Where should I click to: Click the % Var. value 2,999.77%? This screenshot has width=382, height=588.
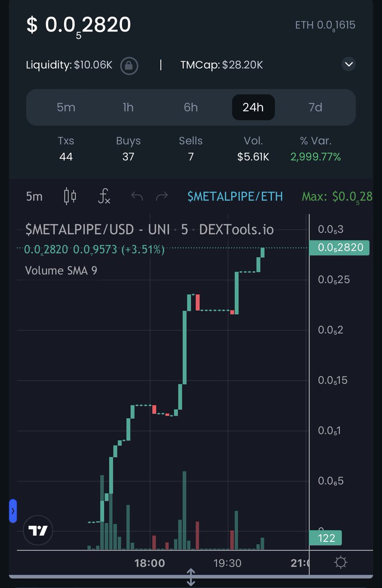[x=315, y=157]
